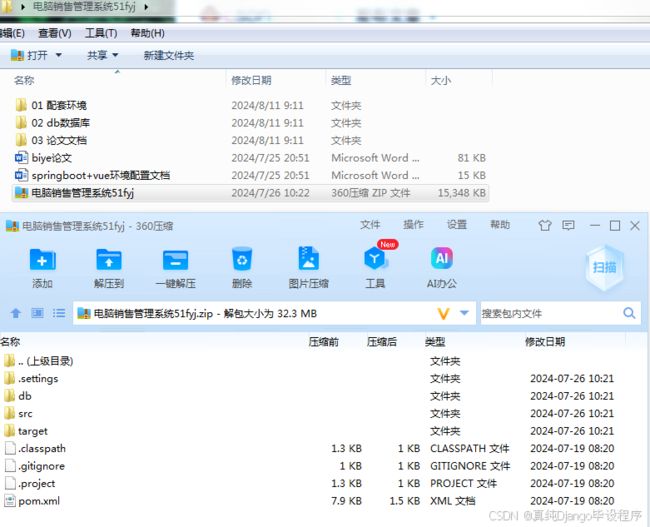
Task: Expand breadcrumb arrow after 电脑销售管理系统51fyj
Action: click(146, 7)
